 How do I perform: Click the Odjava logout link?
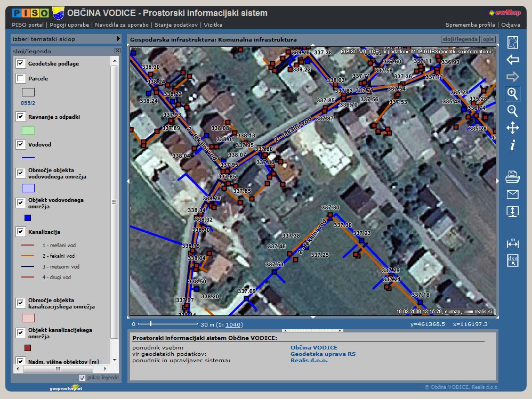pyautogui.click(x=511, y=25)
